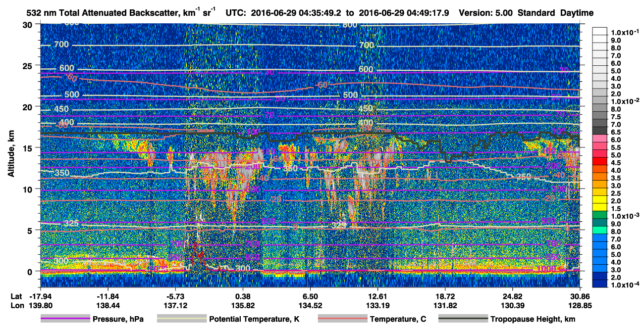Click the latitude value '-17.94'
Image resolution: width=644 pixels, height=330 pixels.
point(40,296)
